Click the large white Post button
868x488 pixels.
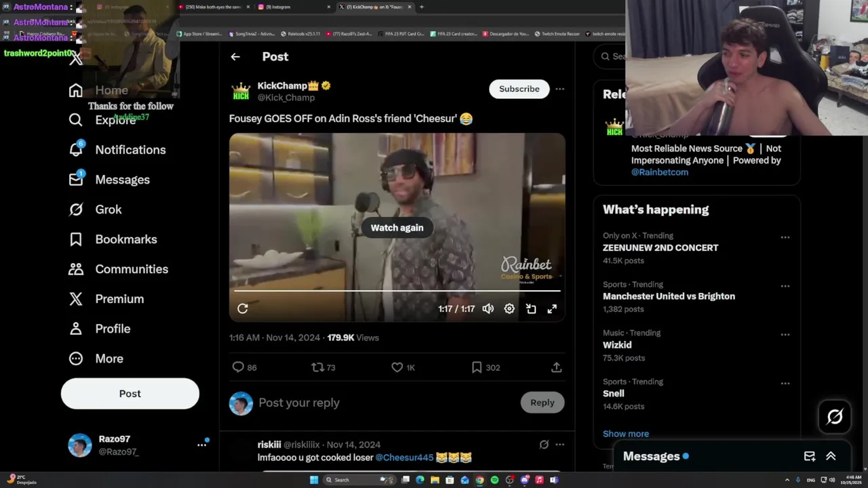point(130,394)
